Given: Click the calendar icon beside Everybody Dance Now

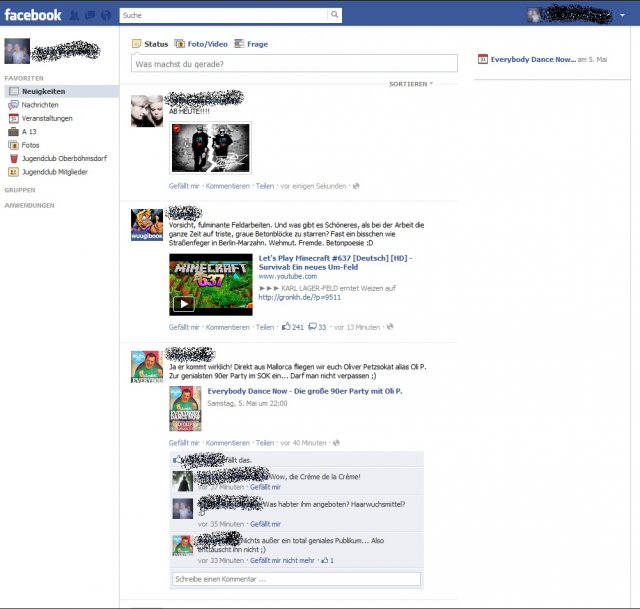Looking at the screenshot, I should 483,59.
